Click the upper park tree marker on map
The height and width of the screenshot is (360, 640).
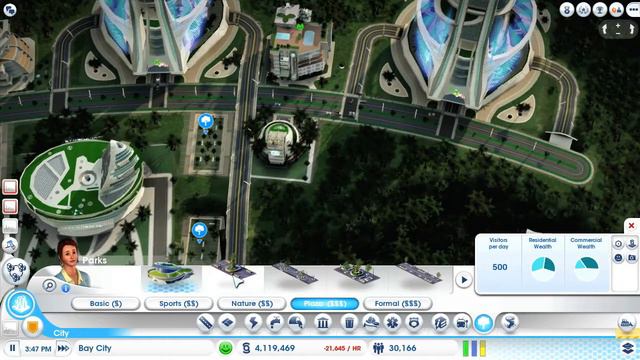coord(206,122)
